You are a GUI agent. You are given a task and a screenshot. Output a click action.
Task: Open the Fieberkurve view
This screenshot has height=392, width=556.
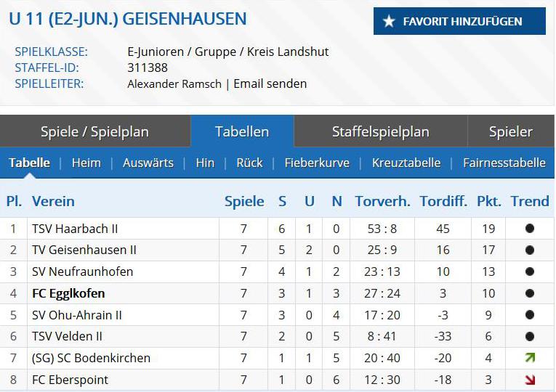click(317, 163)
